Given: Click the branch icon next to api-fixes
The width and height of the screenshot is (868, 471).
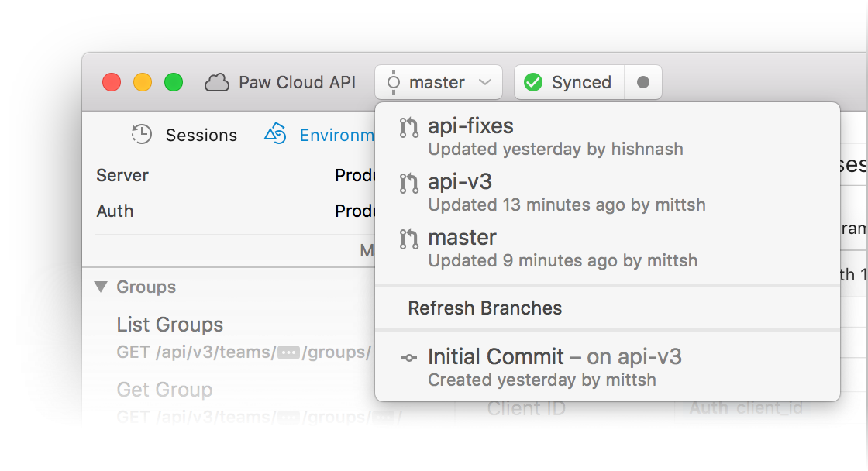Looking at the screenshot, I should (x=408, y=128).
